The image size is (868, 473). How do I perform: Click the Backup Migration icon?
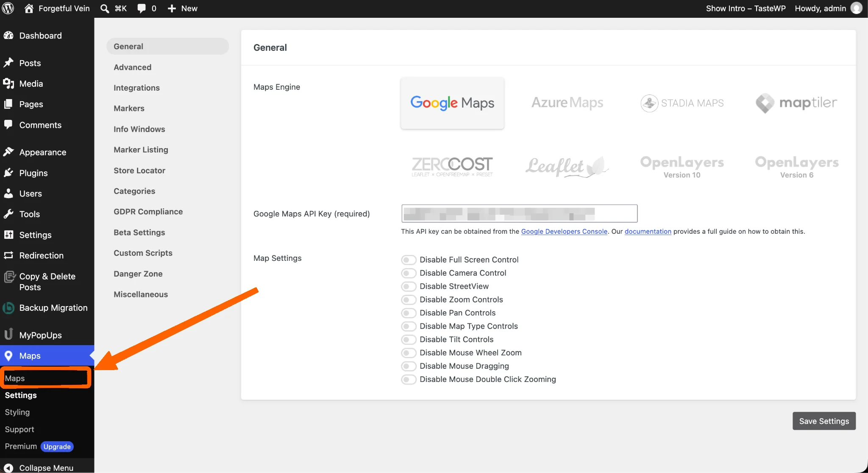(8, 308)
